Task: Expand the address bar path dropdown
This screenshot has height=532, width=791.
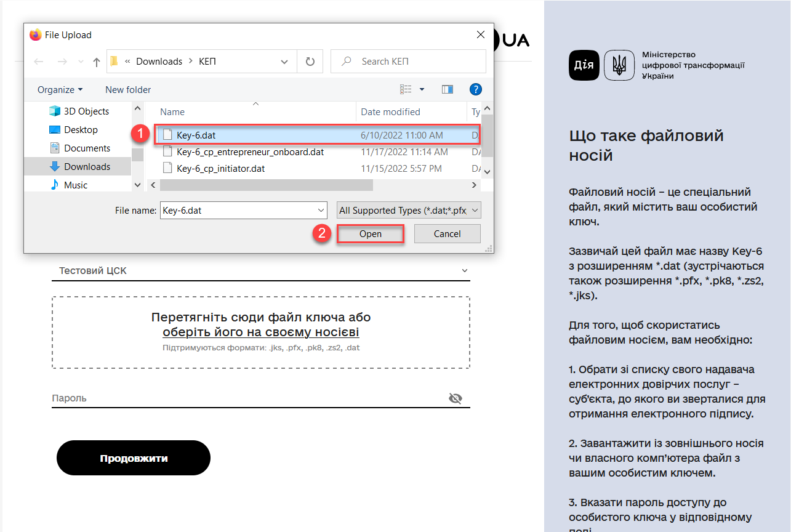Action: click(284, 62)
